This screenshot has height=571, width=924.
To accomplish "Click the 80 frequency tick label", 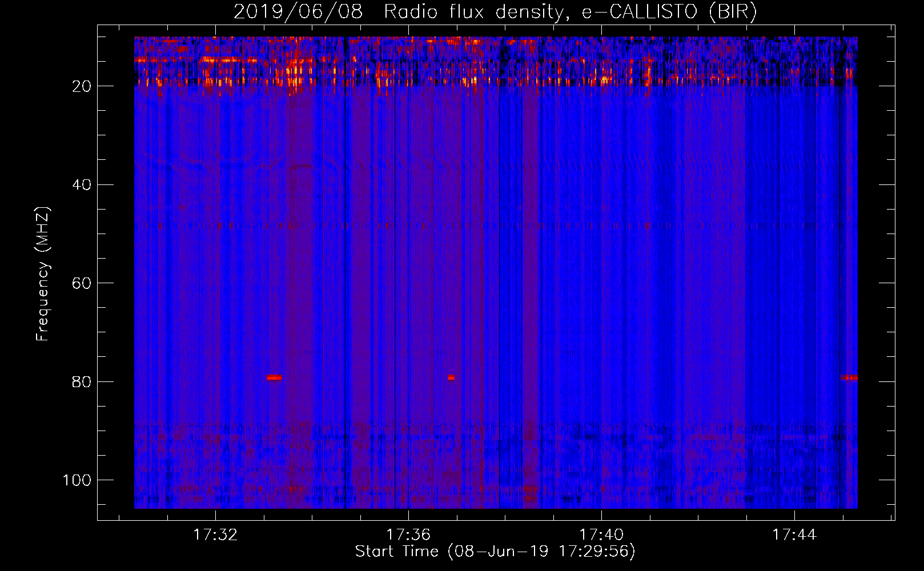I will point(82,381).
